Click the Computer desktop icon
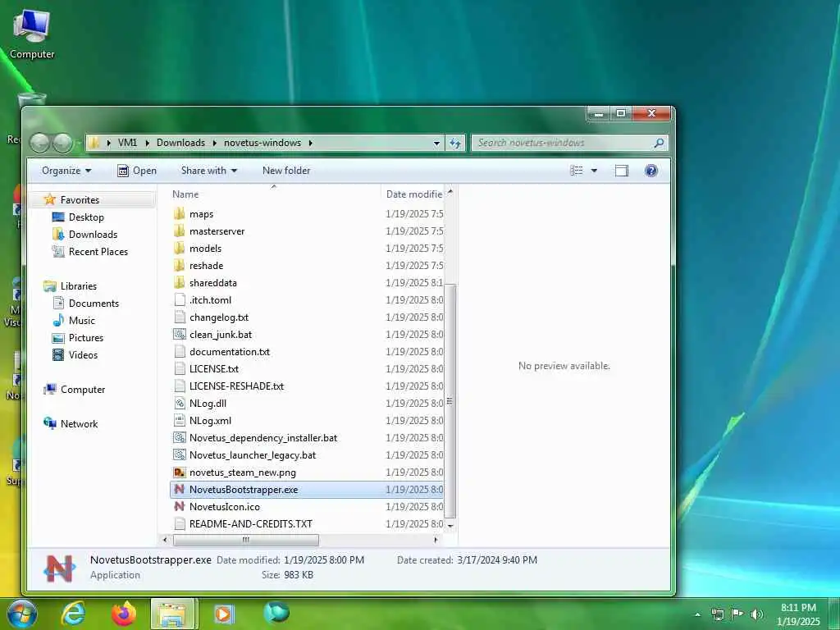This screenshot has width=840, height=630. (32, 34)
